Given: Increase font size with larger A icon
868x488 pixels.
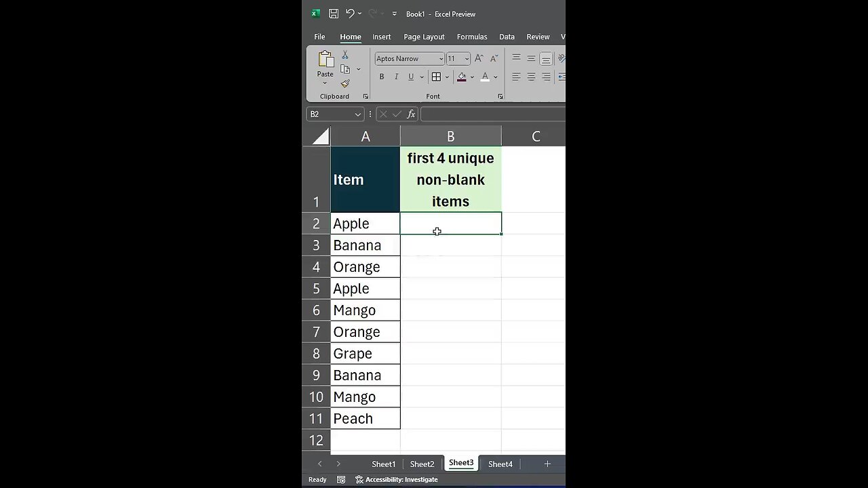Looking at the screenshot, I should pos(479,58).
